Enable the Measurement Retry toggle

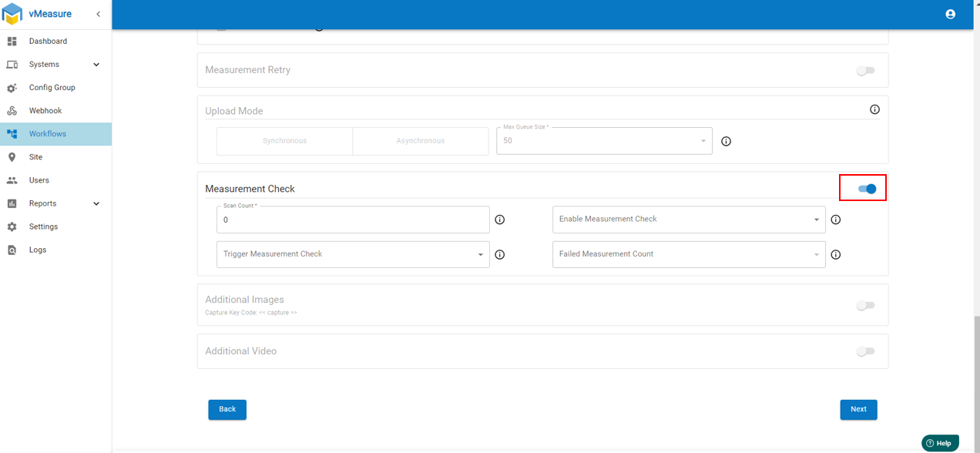(x=866, y=70)
